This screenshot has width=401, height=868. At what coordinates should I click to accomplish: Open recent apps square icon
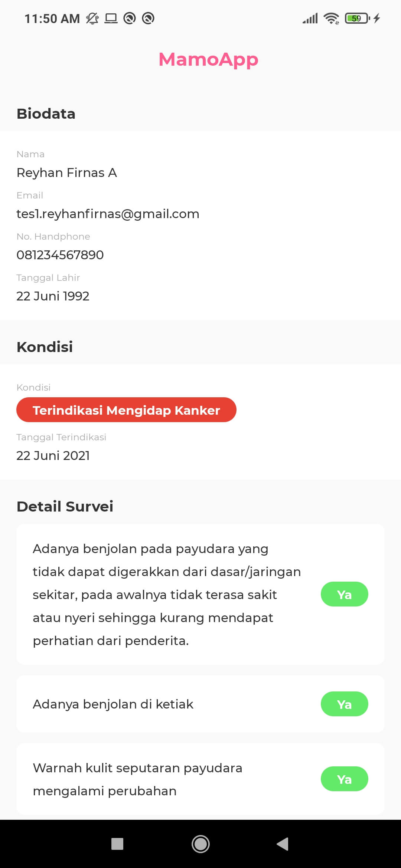pyautogui.click(x=117, y=844)
